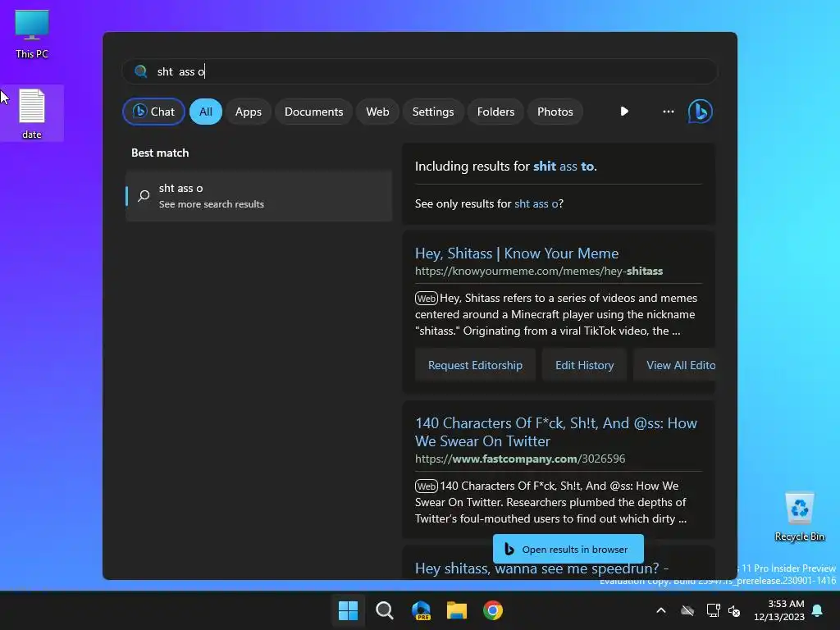
Task: Open the 'wanna see me speedrun' result
Action: click(x=541, y=571)
